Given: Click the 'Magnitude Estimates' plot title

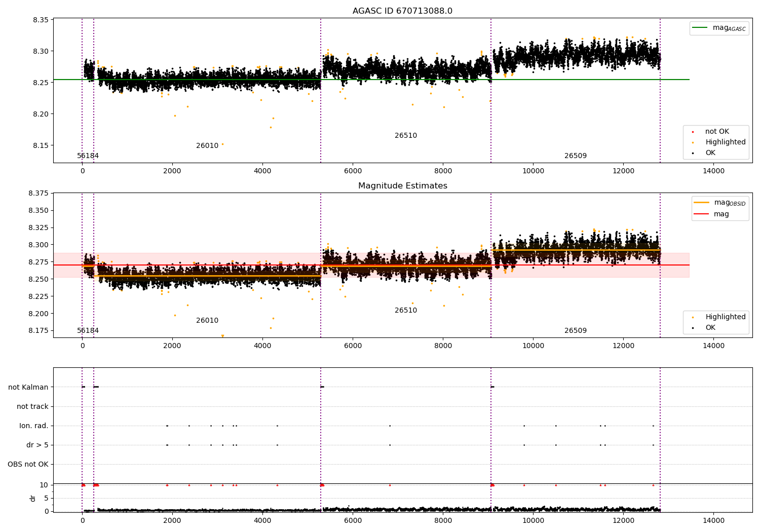Looking at the screenshot, I should [x=402, y=186].
